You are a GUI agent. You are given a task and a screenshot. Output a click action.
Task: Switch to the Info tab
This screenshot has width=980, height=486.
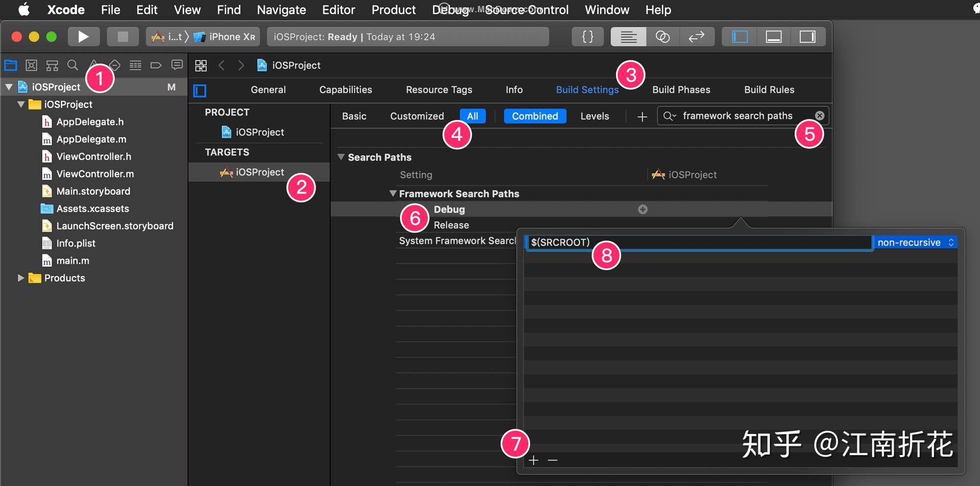pos(514,90)
